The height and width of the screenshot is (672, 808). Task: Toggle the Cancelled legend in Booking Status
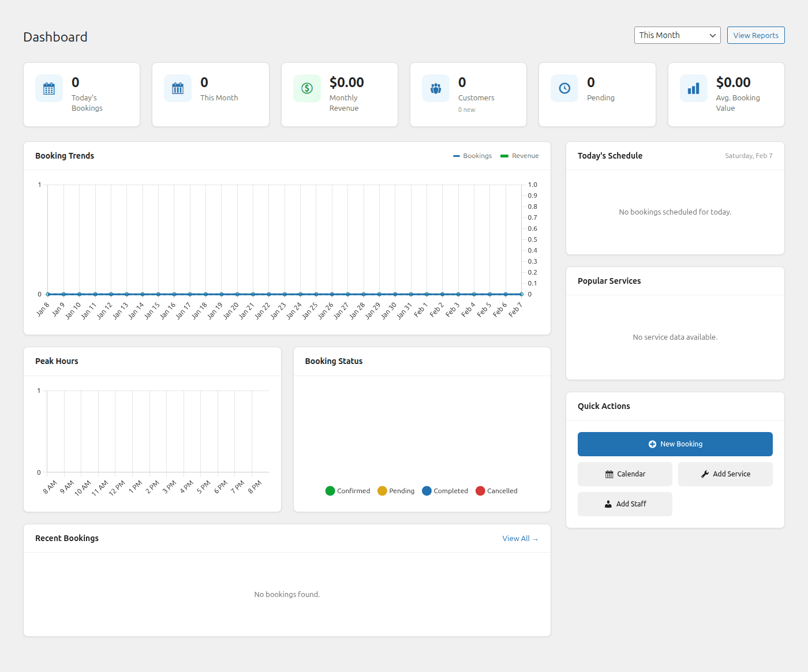pos(496,491)
